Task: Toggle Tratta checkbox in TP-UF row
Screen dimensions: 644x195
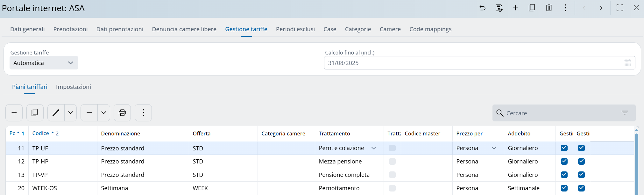Action: pyautogui.click(x=392, y=148)
